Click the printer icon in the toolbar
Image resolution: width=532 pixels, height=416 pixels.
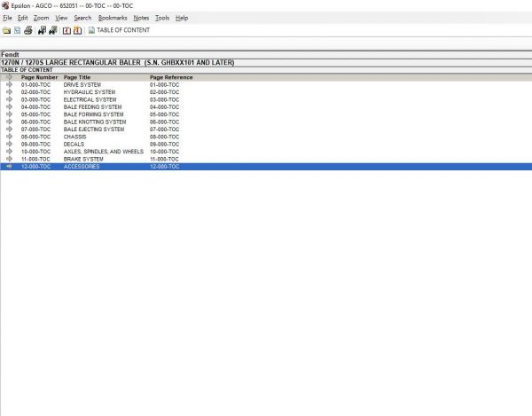28,30
